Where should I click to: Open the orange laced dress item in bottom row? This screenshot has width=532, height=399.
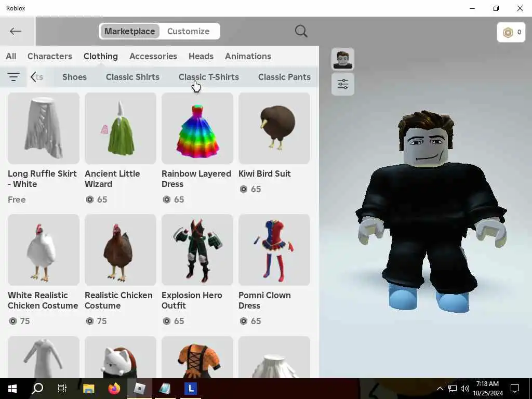[197, 357]
